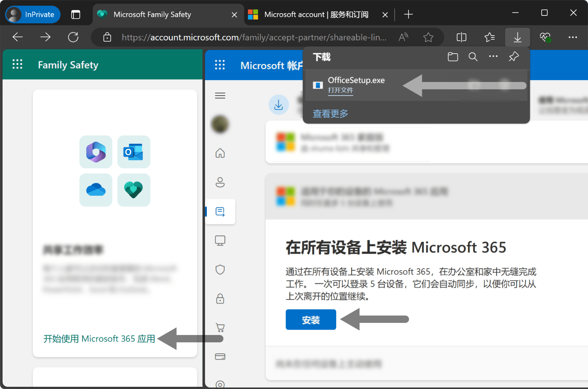
Task: Click 在所有设备上安装 Microsoft 365 heading
Action: [x=396, y=248]
